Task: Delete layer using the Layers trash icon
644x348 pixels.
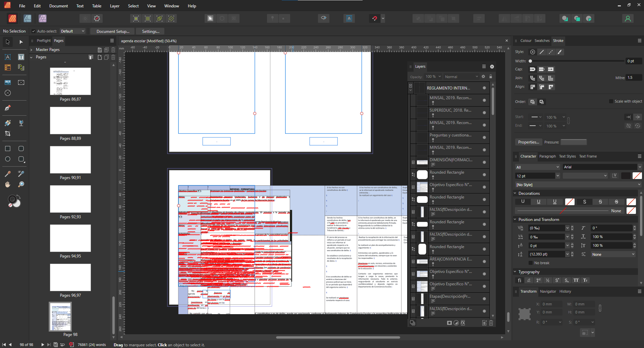Action: [491, 323]
